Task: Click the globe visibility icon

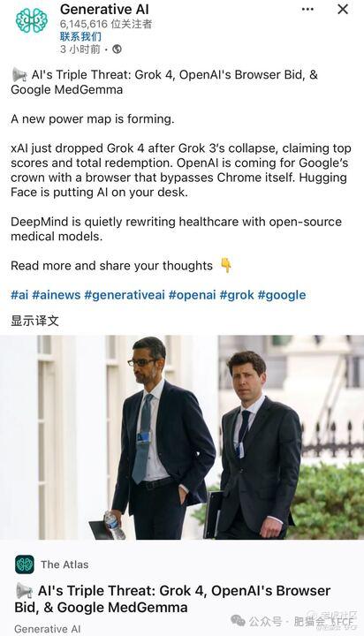Action: [117, 49]
